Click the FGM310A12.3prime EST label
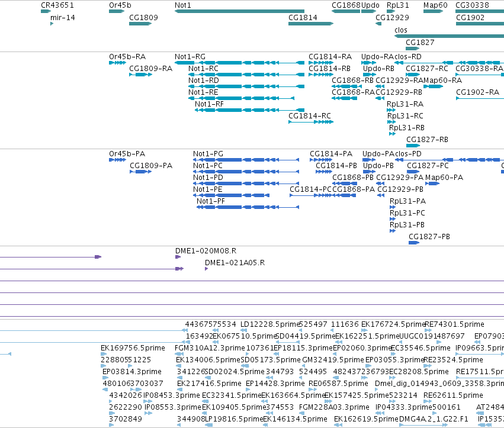 pyautogui.click(x=210, y=348)
